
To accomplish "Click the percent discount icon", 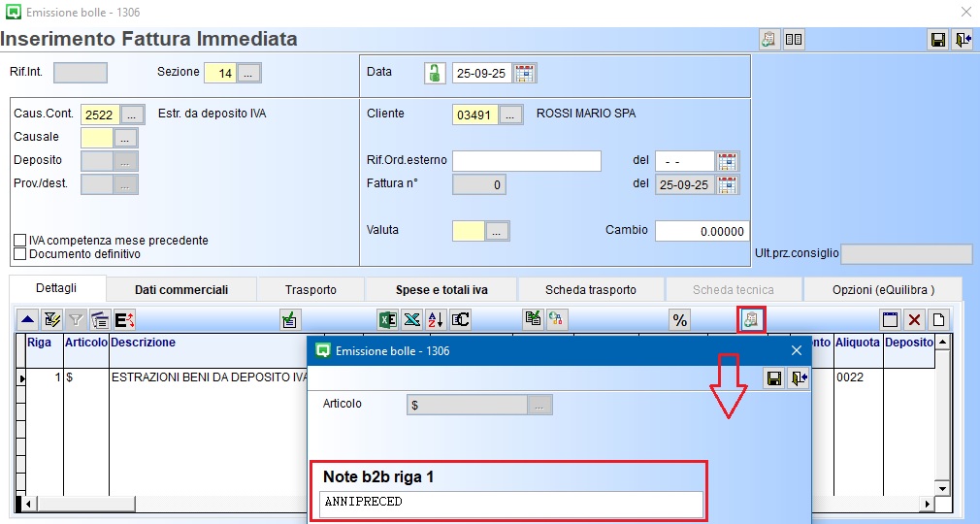I will click(x=679, y=319).
